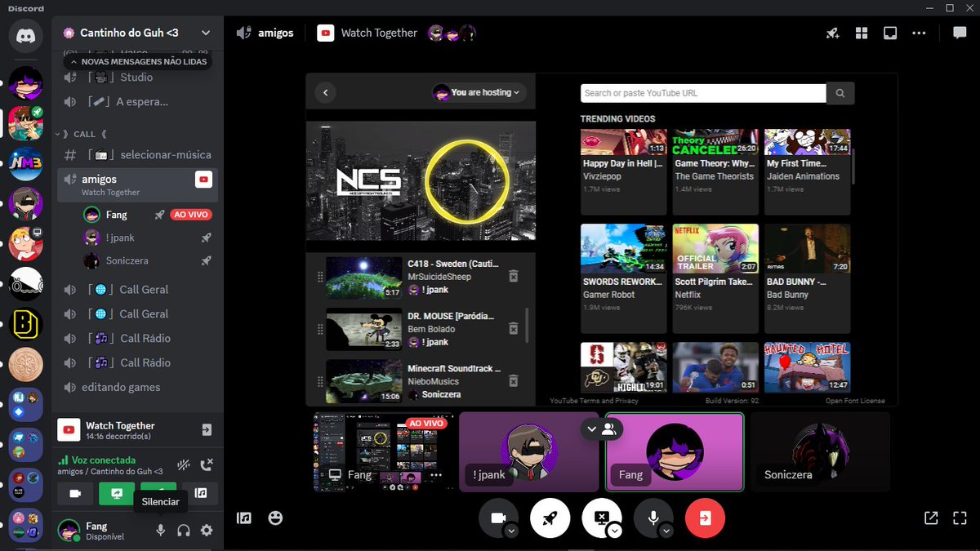Screen dimensions: 980x551
Task: Enter full screen mode icon
Action: [960, 518]
